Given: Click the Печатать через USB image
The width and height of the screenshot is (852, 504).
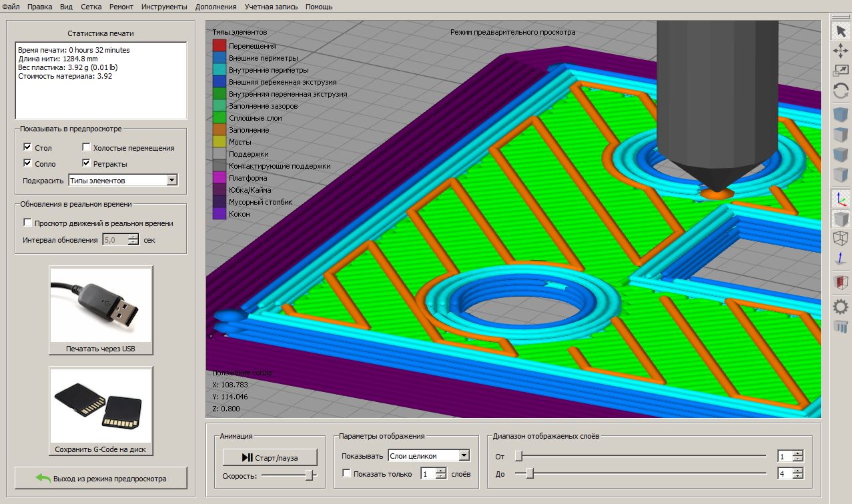Looking at the screenshot, I should [x=101, y=305].
